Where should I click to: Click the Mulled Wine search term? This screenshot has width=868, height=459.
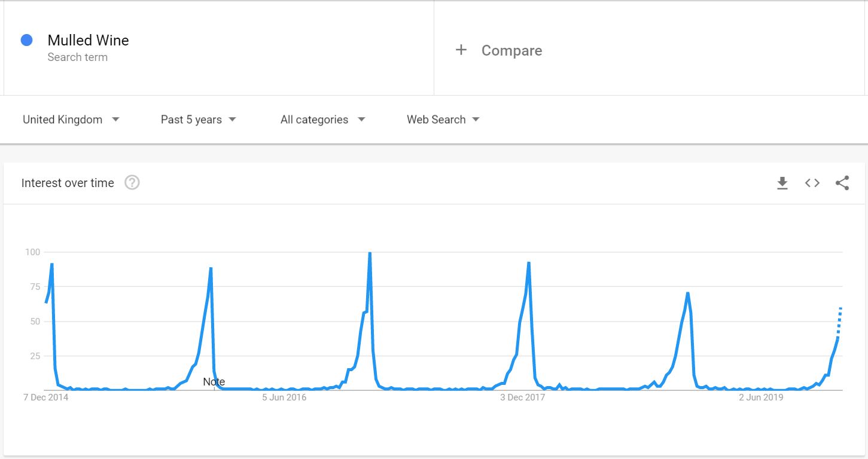[x=88, y=40]
